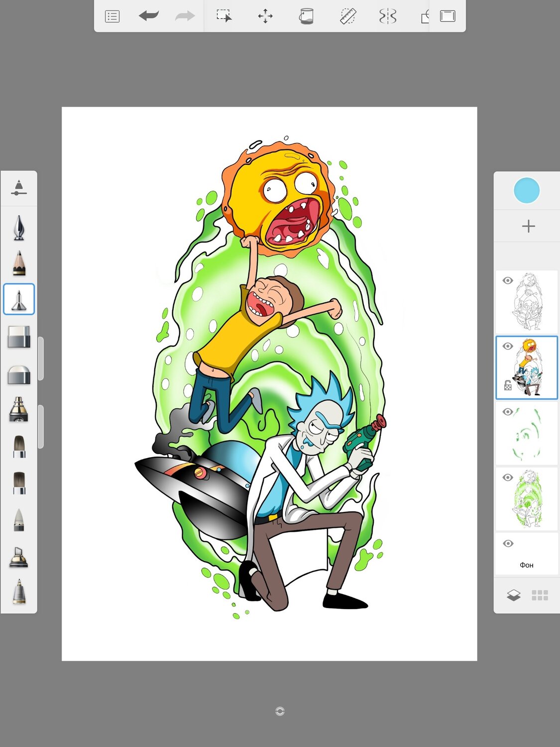Select the first bristle paintbrush
The image size is (560, 747).
pos(19,446)
